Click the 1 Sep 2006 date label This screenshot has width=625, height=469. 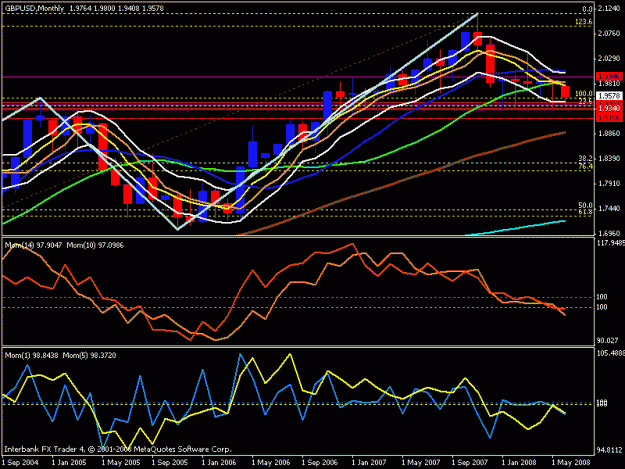point(320,462)
